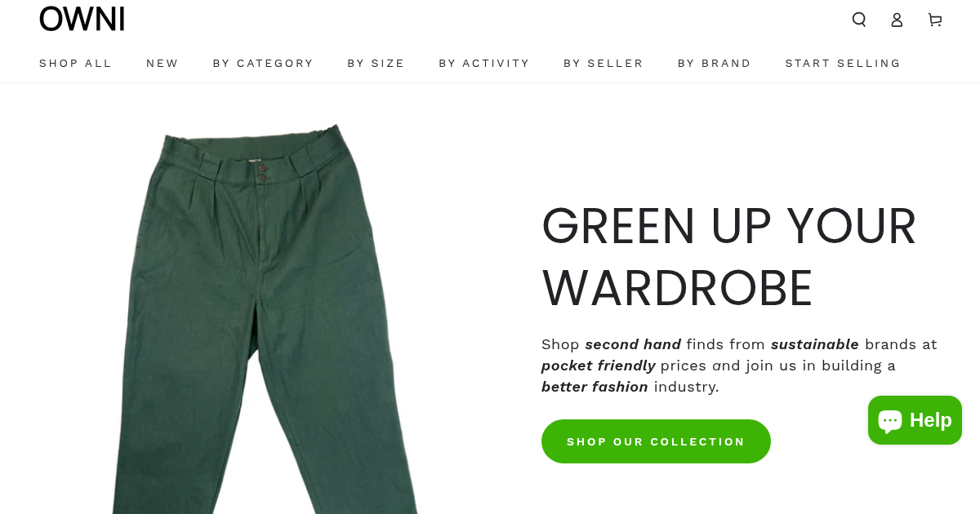Click Shop Our Collection button

click(656, 441)
